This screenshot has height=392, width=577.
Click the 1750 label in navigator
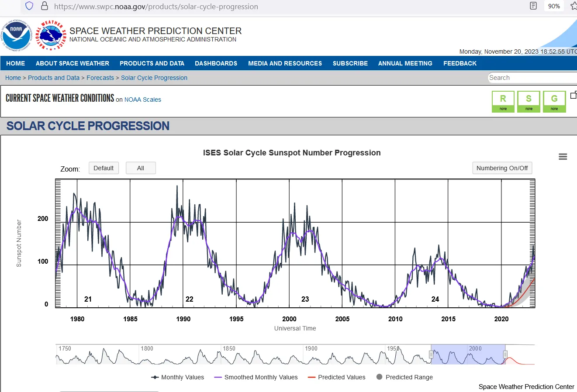(x=65, y=348)
